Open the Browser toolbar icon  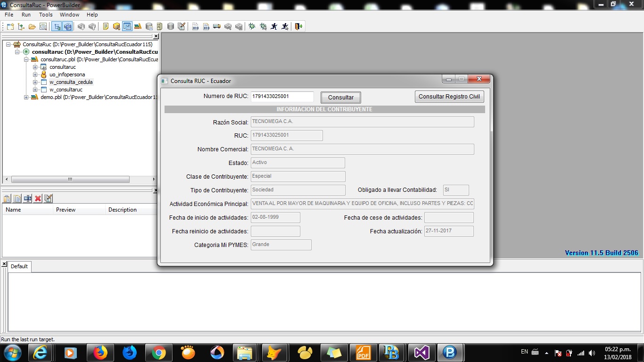[116, 26]
